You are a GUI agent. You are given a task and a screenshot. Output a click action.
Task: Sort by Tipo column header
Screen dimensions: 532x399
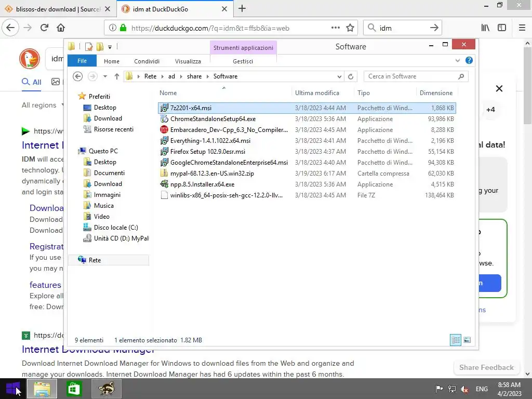385,93
